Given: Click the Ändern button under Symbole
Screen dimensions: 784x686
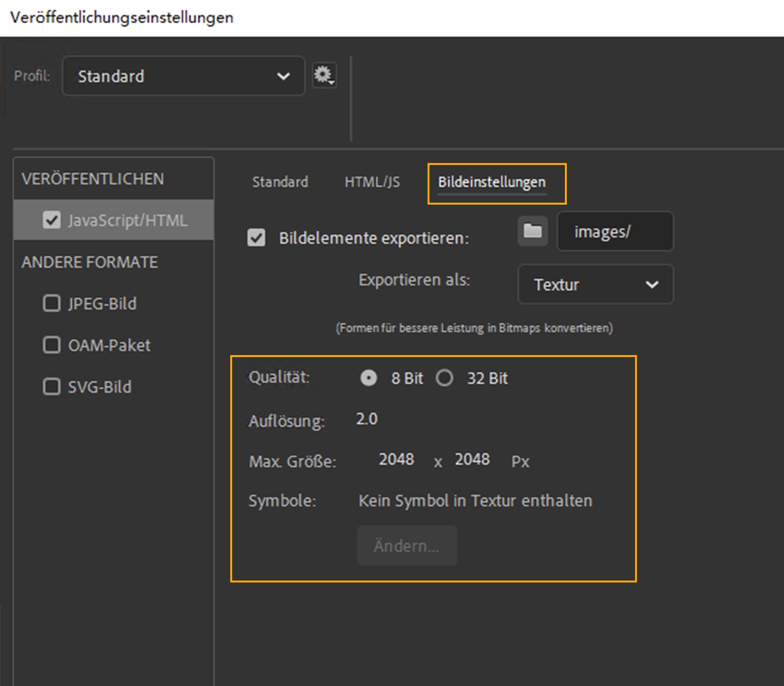Looking at the screenshot, I should (407, 545).
